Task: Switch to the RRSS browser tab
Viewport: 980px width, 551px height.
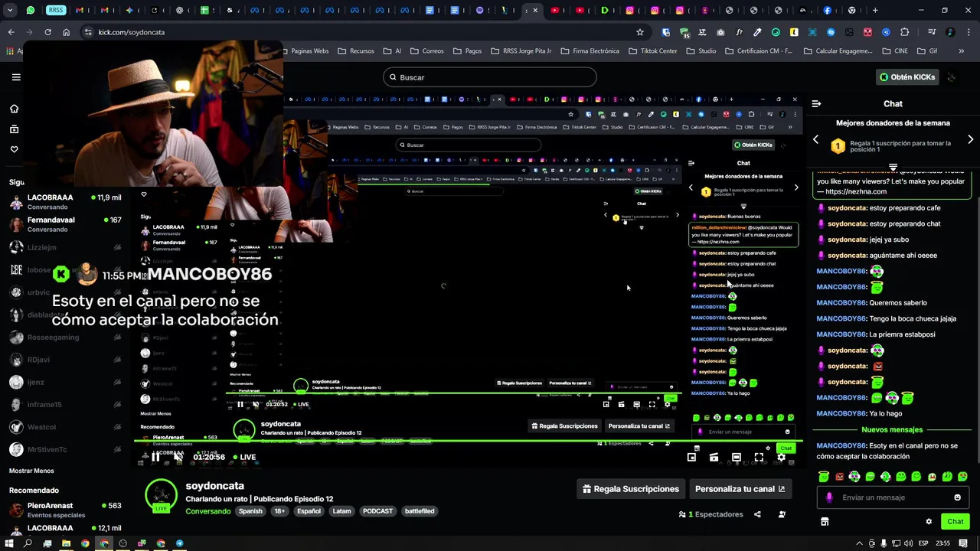Action: click(56, 10)
